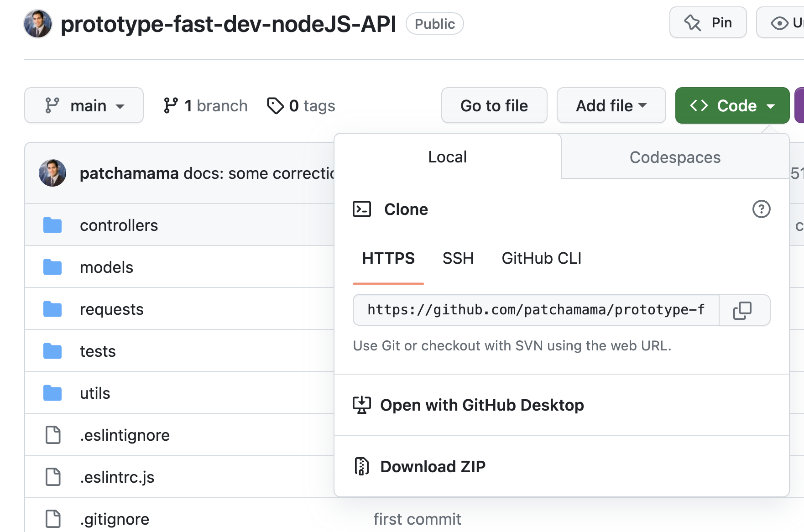The image size is (804, 532).
Task: Click the tag icon next to 0 tags
Action: pos(275,106)
